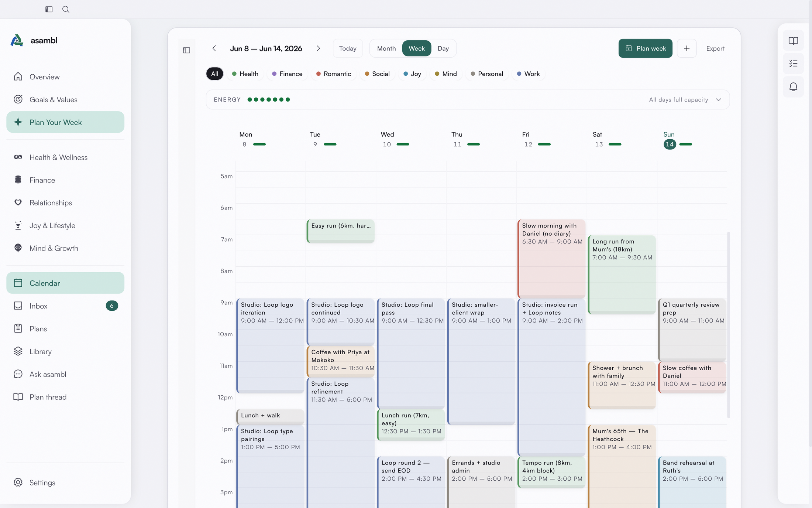Toggle the Personal category filter
The height and width of the screenshot is (508, 812).
point(487,74)
